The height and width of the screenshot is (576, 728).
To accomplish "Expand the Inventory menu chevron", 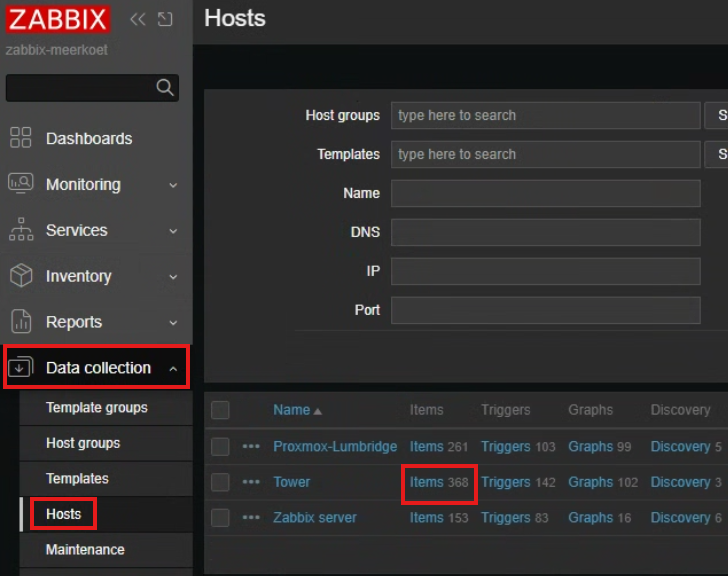I will (173, 277).
